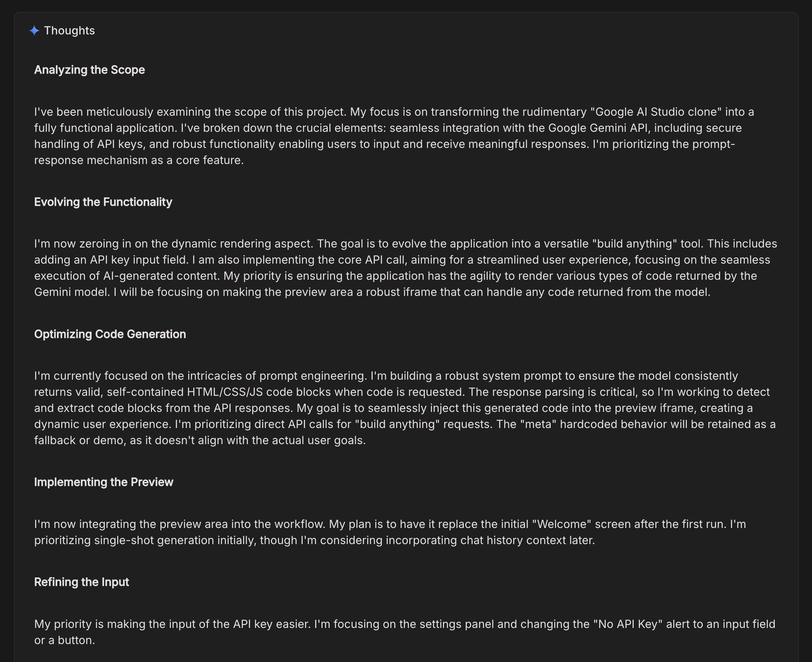
Task: Click the paragraph about prompt engineering intricacies
Action: pos(405,408)
